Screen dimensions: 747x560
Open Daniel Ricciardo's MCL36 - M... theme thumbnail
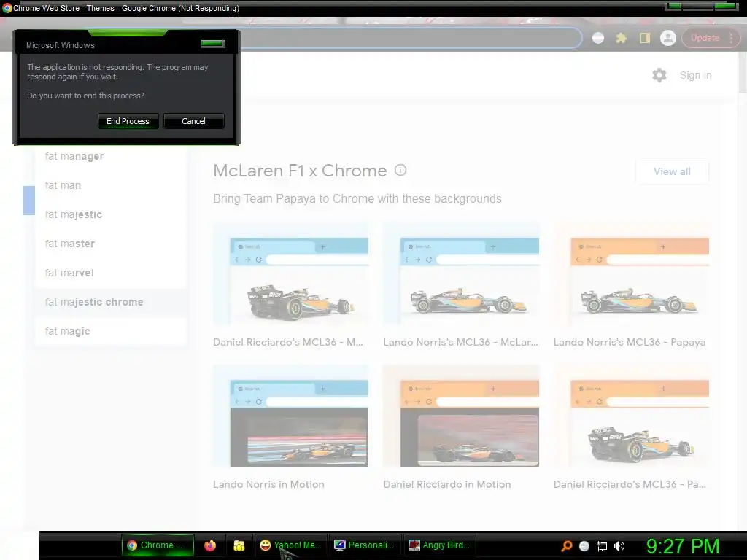(290, 274)
